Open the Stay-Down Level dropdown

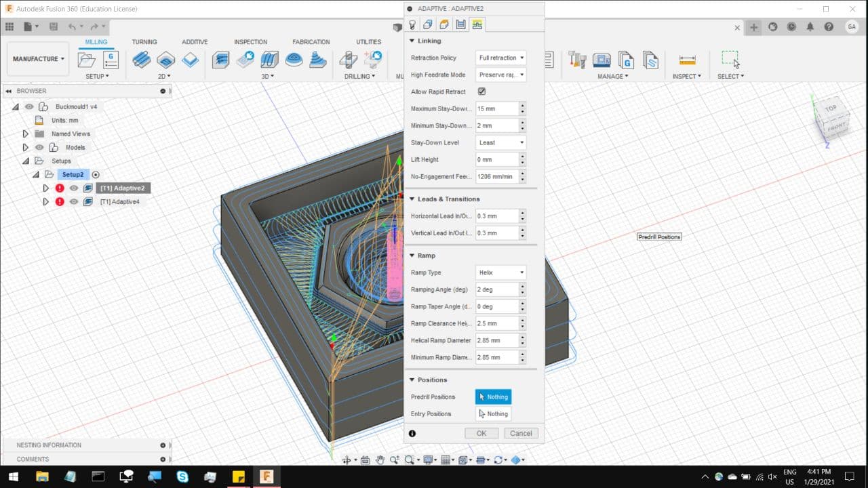coord(500,142)
